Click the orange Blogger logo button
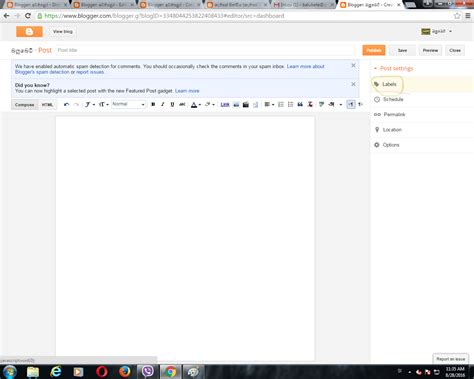This screenshot has height=379, width=474. (29, 31)
